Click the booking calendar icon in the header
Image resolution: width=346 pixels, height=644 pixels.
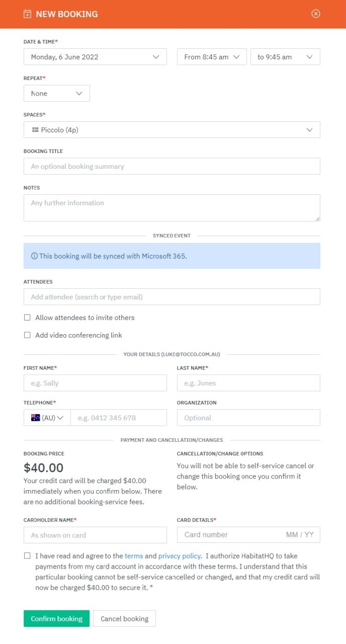click(27, 14)
